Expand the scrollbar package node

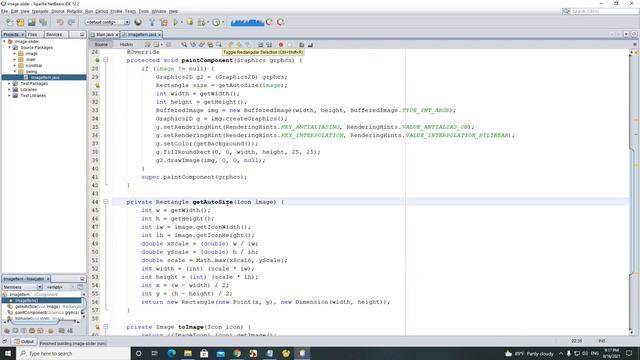(15, 65)
